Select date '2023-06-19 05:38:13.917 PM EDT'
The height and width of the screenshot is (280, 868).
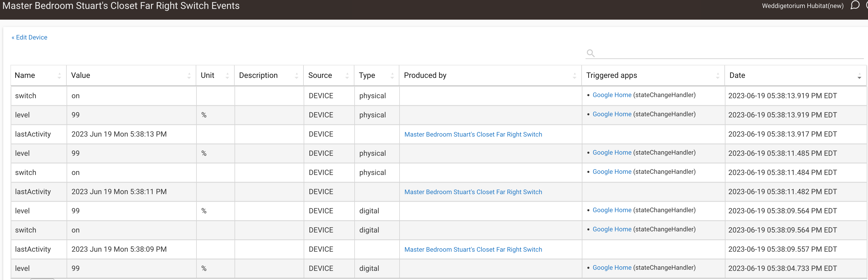click(782, 134)
